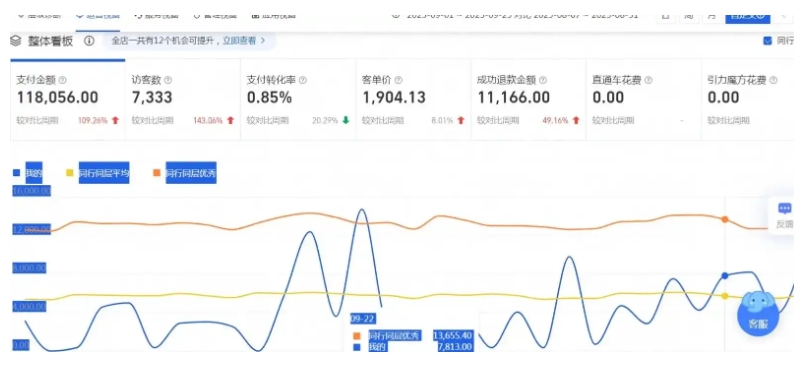Click the green down arrow next to 20.29%

coord(346,121)
